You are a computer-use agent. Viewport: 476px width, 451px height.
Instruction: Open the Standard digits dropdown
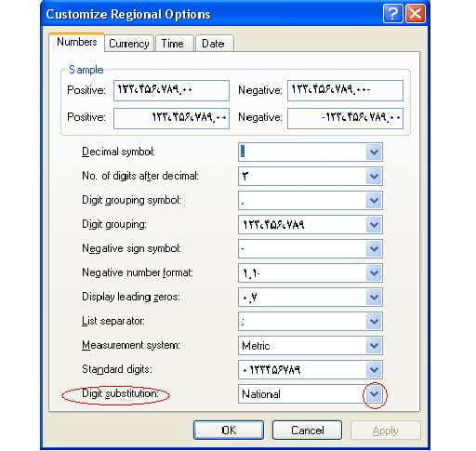(374, 370)
